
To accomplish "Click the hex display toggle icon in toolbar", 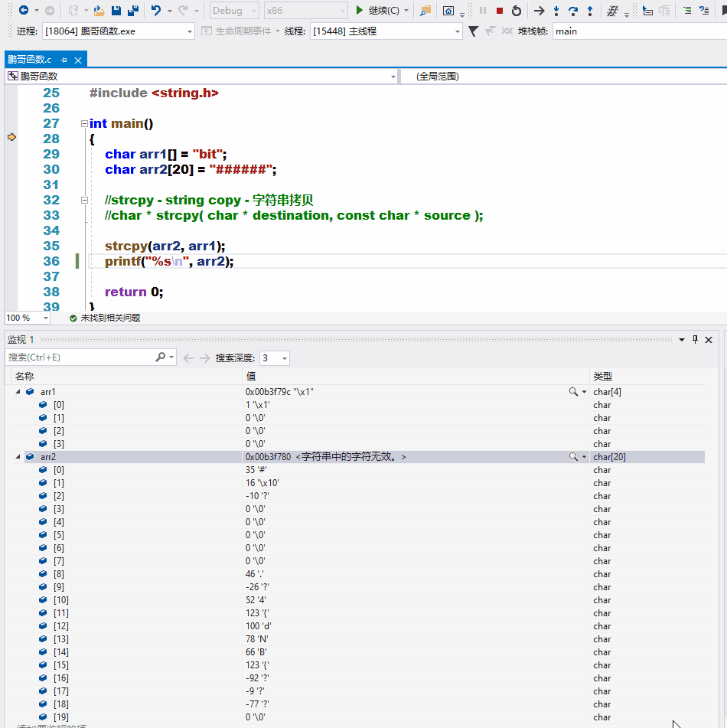I will pos(612,10).
